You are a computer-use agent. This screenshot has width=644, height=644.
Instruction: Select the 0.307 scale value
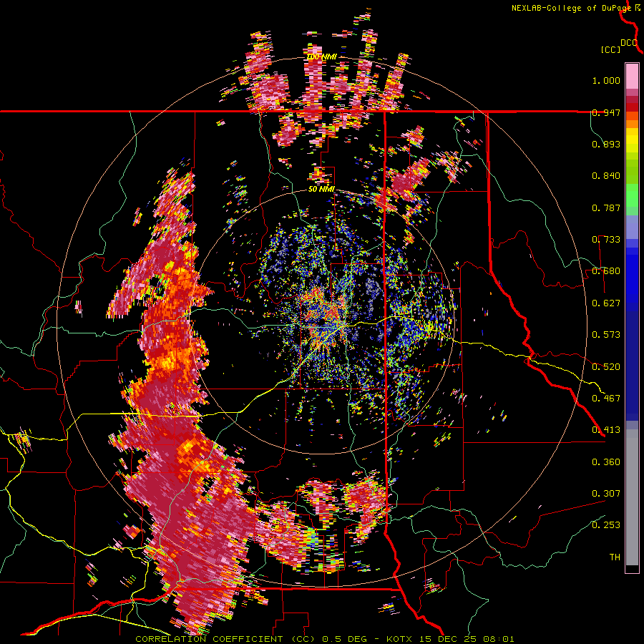(x=606, y=493)
